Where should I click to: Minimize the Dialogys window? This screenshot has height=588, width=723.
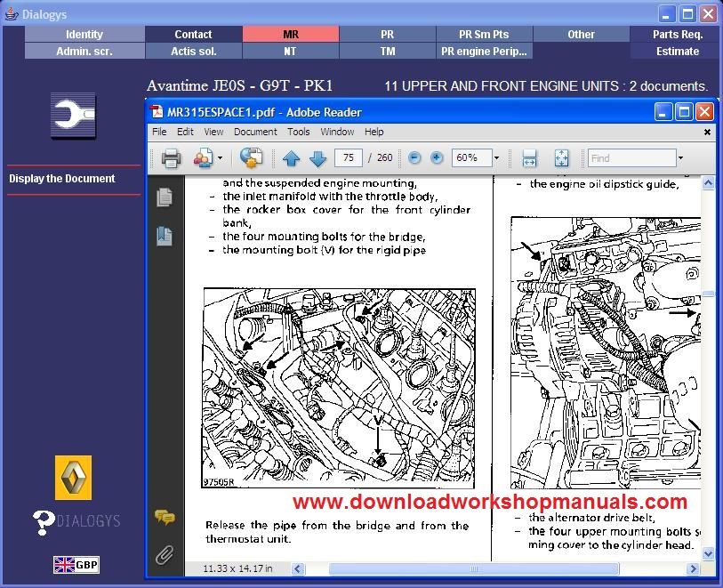tap(666, 14)
